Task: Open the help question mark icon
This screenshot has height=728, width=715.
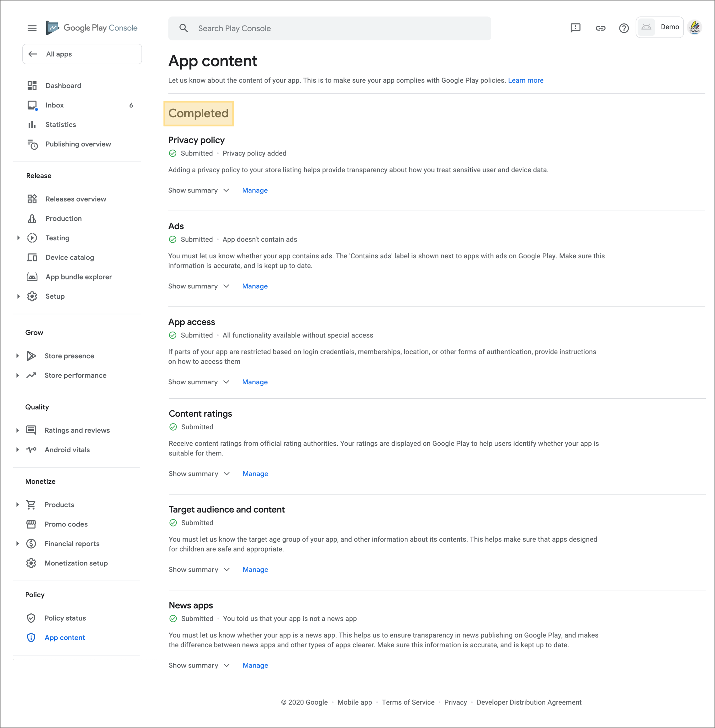Action: [x=623, y=28]
